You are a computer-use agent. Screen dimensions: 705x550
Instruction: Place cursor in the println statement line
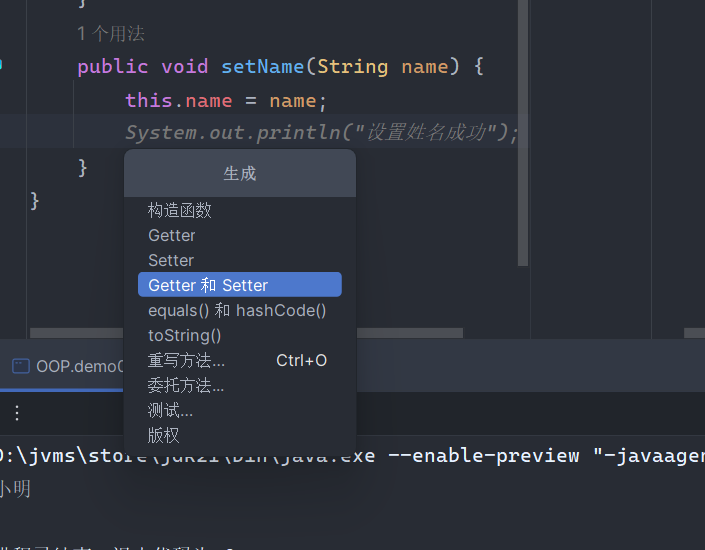[x=320, y=133]
